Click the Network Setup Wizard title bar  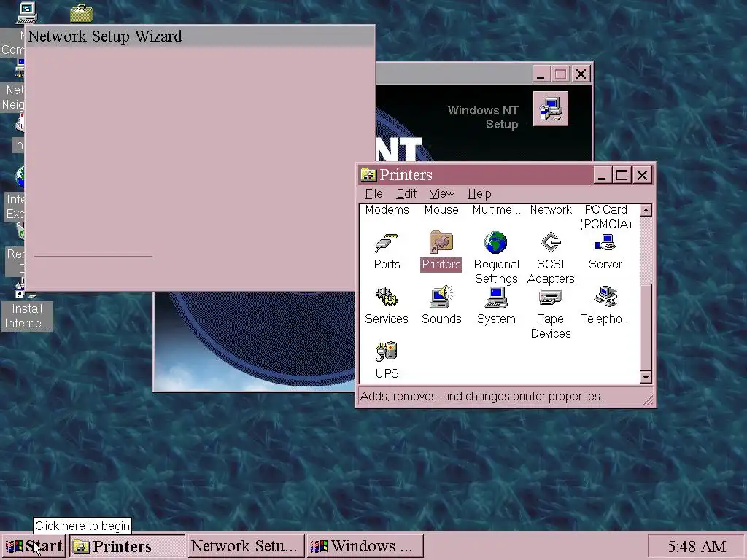tap(200, 36)
